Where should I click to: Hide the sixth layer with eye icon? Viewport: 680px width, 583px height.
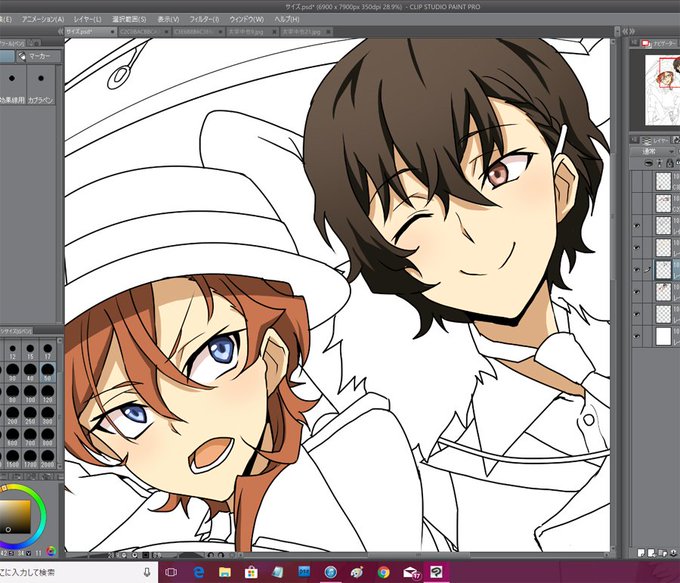pyautogui.click(x=637, y=292)
